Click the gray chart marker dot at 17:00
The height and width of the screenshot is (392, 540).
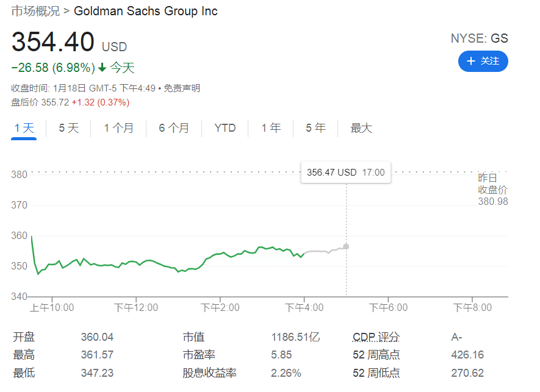(346, 246)
